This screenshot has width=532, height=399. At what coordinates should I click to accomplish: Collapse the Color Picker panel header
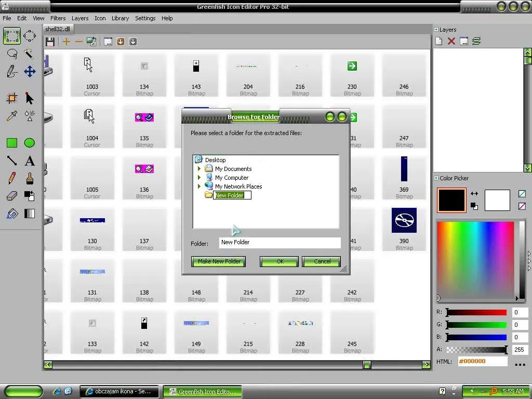(436, 178)
